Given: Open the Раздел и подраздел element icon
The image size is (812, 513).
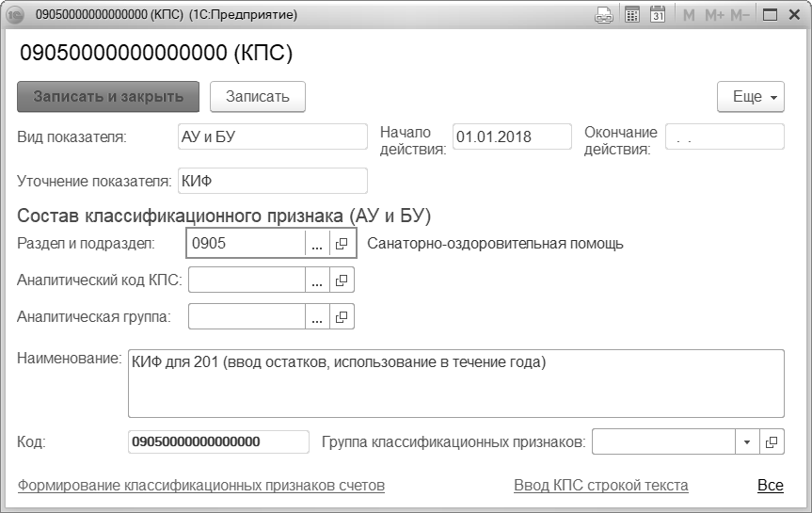Looking at the screenshot, I should point(342,244).
